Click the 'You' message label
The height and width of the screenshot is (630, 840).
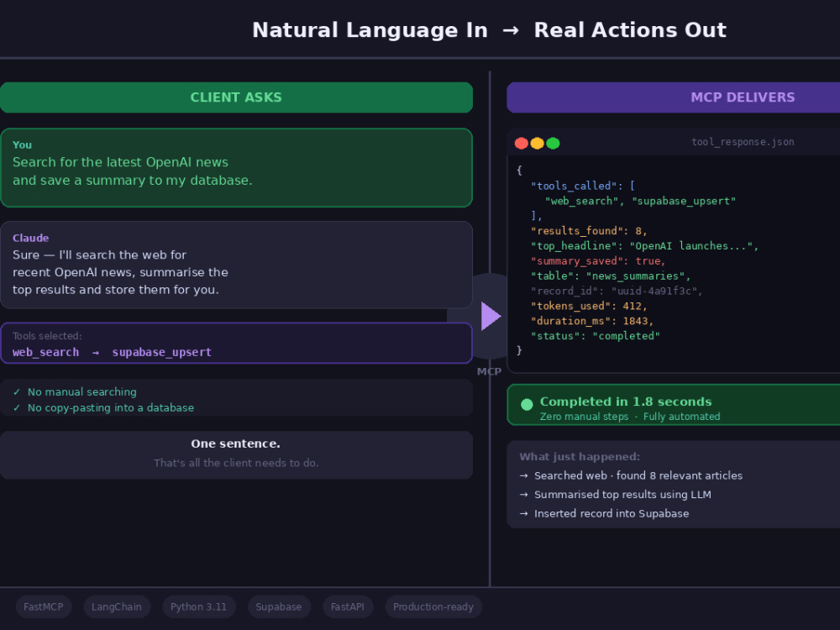pyautogui.click(x=22, y=144)
